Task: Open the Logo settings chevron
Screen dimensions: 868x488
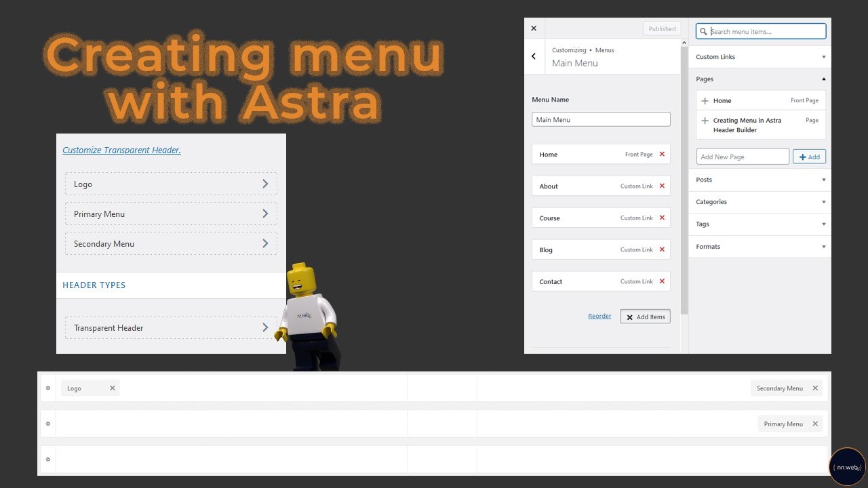Action: (265, 184)
